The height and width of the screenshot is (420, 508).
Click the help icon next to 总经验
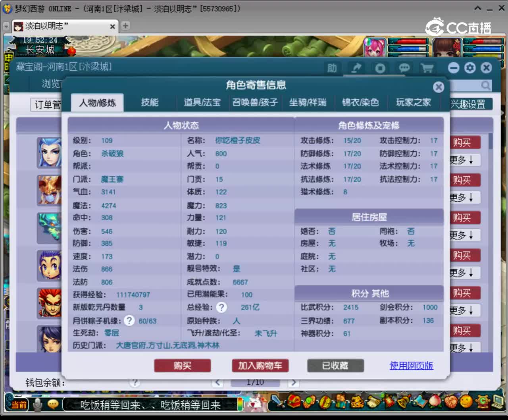click(x=221, y=307)
